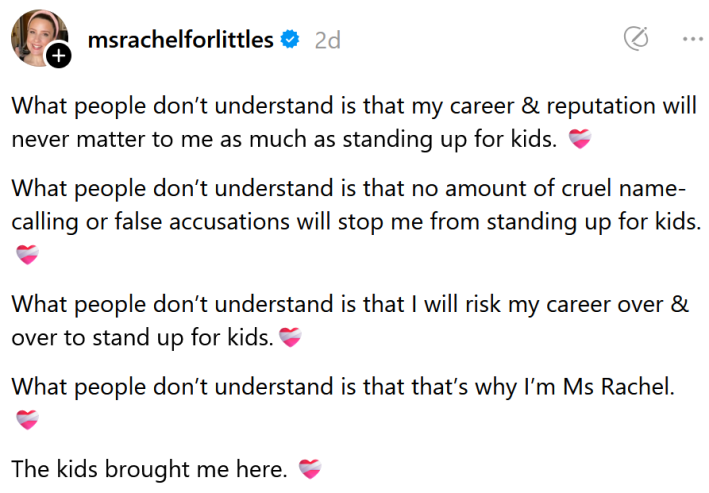The width and height of the screenshot is (709, 493).
Task: Click the blue verified badge
Action: 290,40
